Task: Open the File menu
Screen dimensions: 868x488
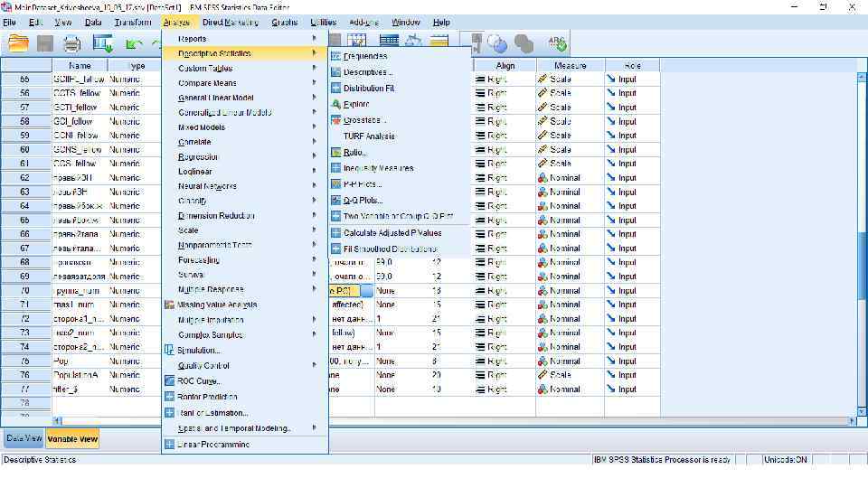Action: coord(9,23)
